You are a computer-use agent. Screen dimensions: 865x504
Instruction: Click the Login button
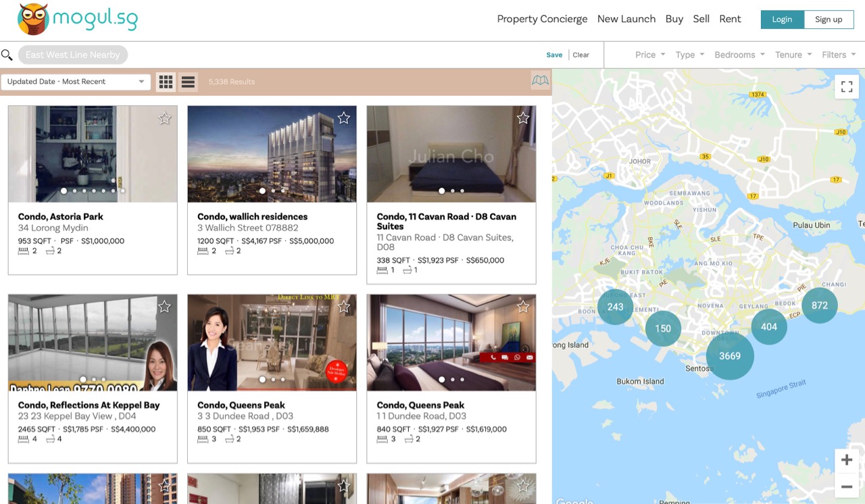pyautogui.click(x=782, y=20)
